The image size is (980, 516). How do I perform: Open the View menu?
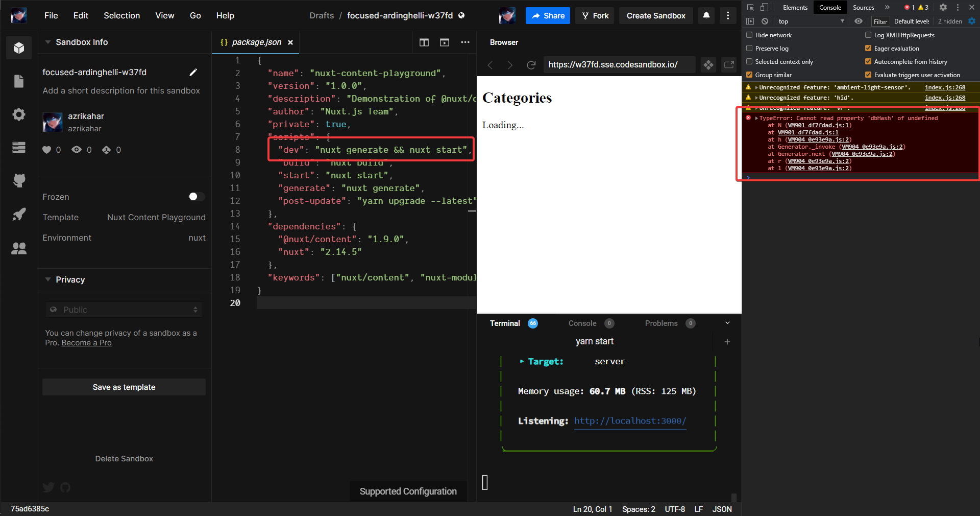[x=164, y=15]
